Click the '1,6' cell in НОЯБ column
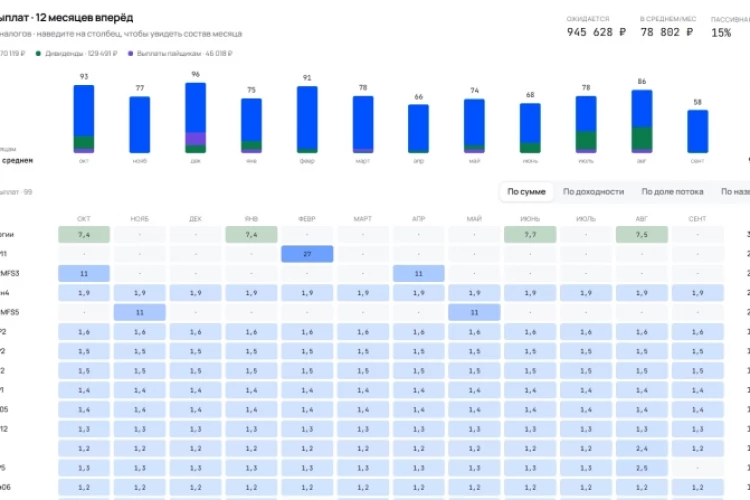750x500 pixels. pos(140,332)
